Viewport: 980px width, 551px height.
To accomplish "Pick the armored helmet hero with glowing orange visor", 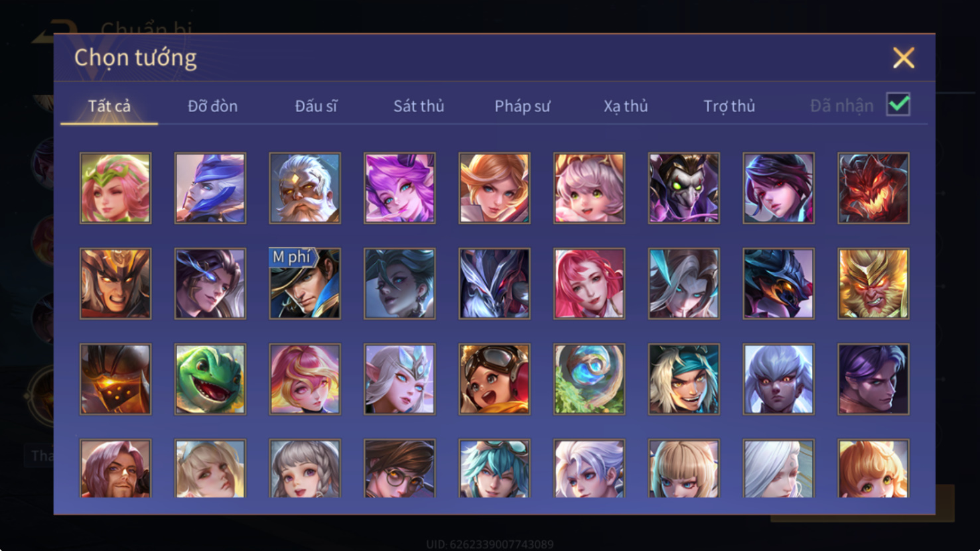I will coord(115,379).
